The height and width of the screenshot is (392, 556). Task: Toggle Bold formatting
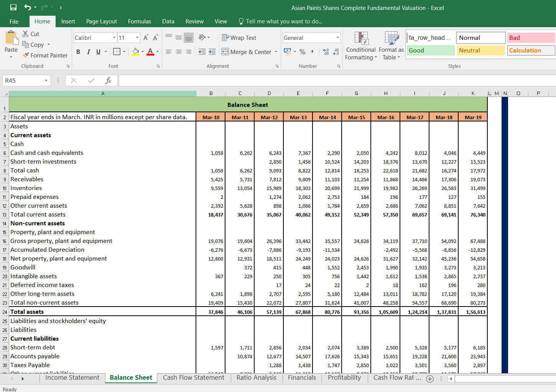pyautogui.click(x=78, y=52)
